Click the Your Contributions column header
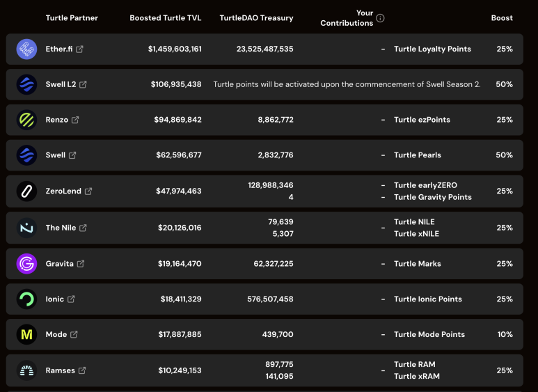The height and width of the screenshot is (392, 538). (347, 18)
